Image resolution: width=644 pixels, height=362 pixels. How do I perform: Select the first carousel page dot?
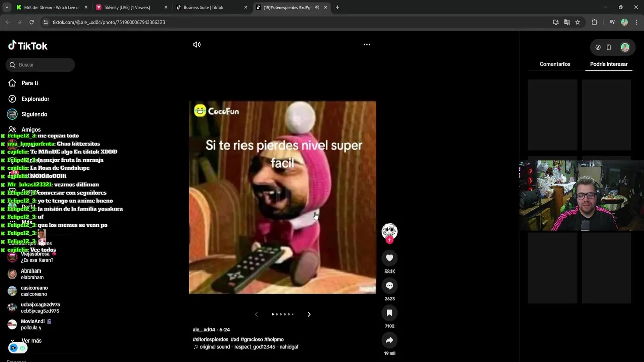[273, 314]
